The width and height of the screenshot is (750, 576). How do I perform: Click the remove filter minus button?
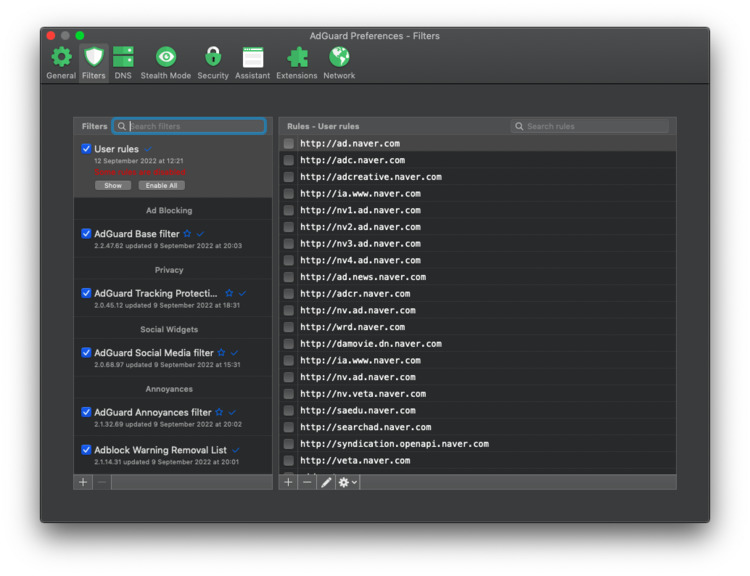click(102, 482)
